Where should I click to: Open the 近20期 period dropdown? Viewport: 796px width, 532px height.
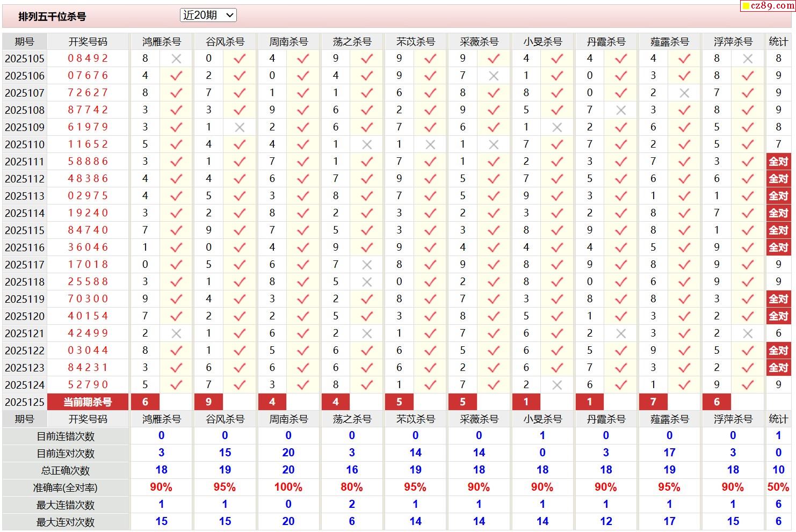(x=208, y=16)
